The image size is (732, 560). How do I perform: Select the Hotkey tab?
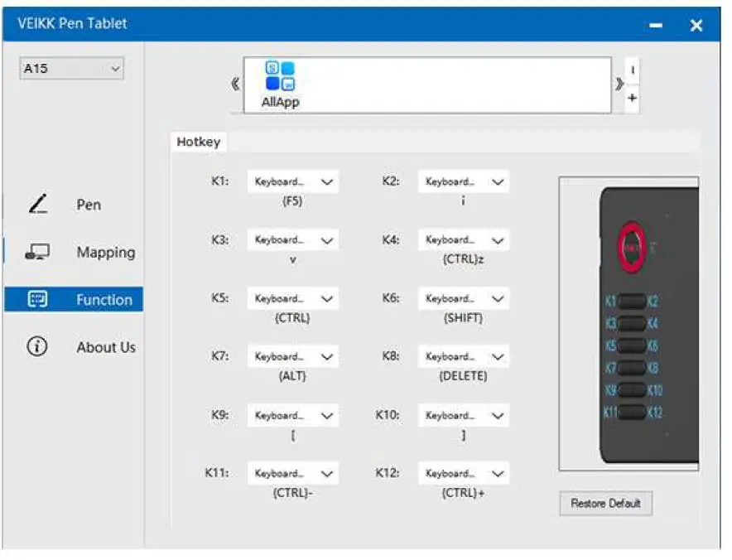click(x=199, y=142)
